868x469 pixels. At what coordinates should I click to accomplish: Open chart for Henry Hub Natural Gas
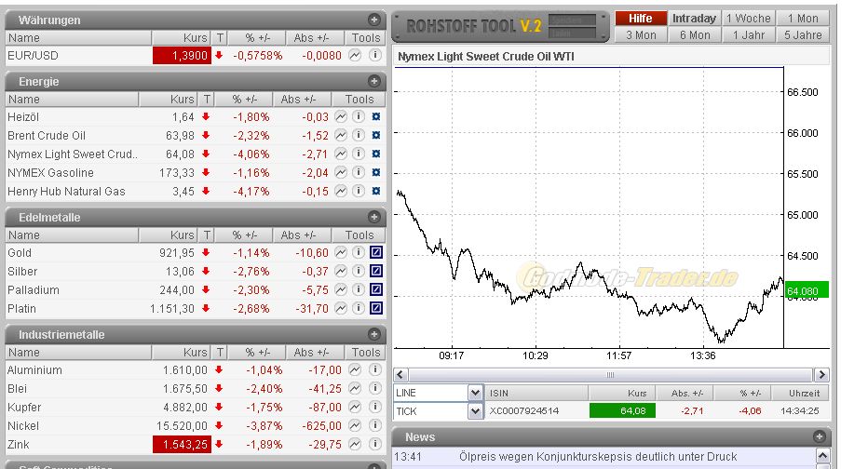pyautogui.click(x=341, y=191)
